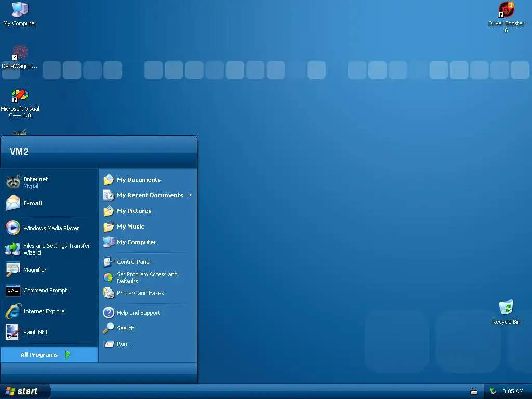Open My Computer icon in Start menu
Screen dimensions: 532x399
(109, 242)
